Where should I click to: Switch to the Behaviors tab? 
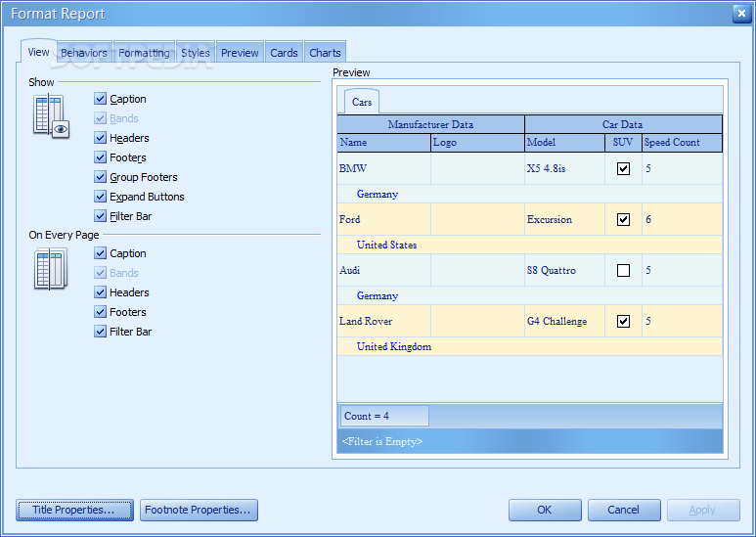pyautogui.click(x=84, y=53)
